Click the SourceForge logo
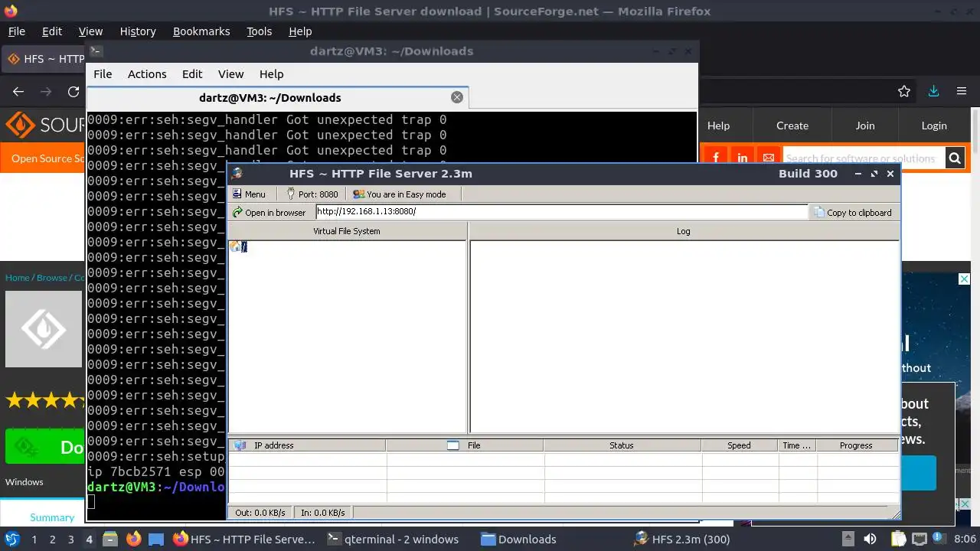The image size is (980, 551). (45, 126)
